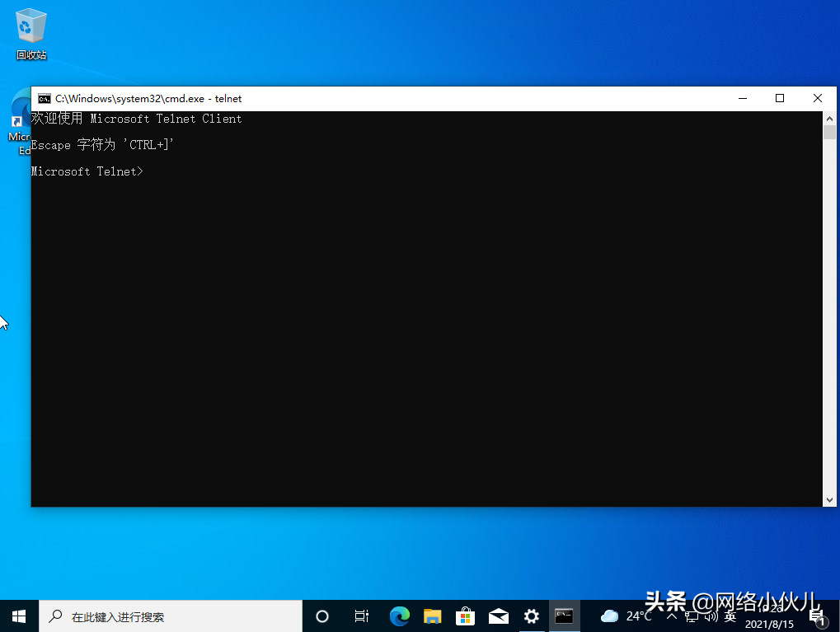The width and height of the screenshot is (840, 632).
Task: Expand hidden icons with the tray chevron
Action: coord(672,616)
